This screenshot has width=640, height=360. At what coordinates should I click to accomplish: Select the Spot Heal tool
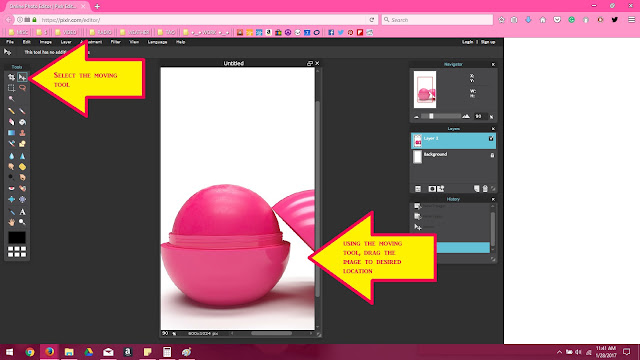(x=22, y=188)
